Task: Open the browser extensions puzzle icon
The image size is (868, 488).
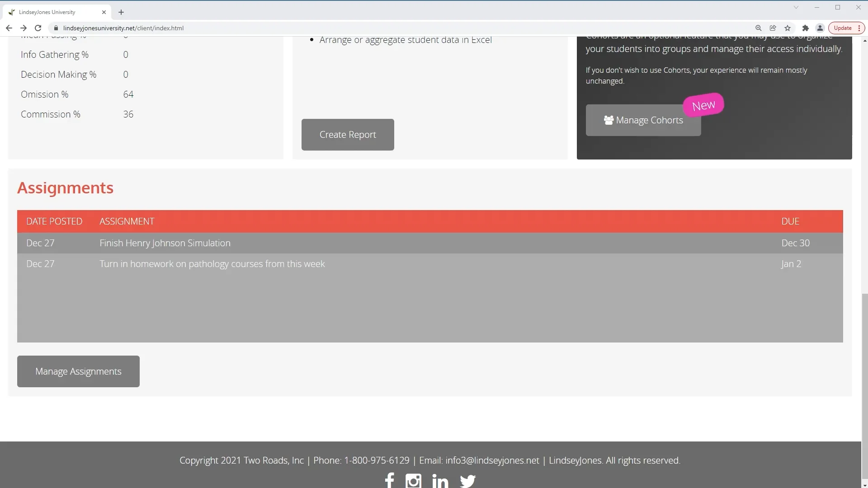Action: pos(805,28)
